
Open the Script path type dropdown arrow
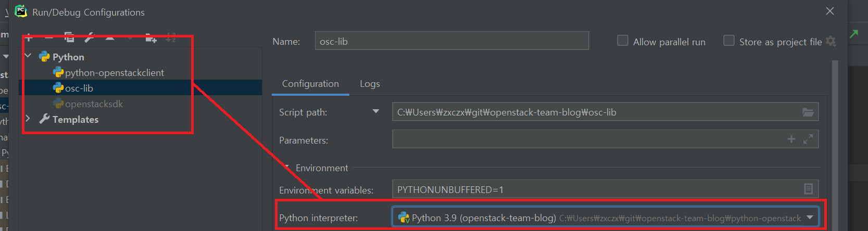(x=376, y=111)
